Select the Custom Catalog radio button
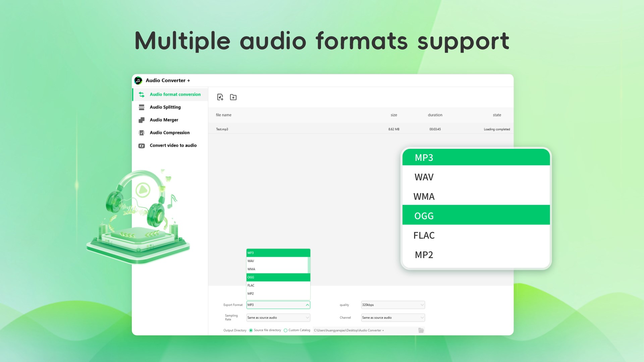This screenshot has height=362, width=644. 285,330
